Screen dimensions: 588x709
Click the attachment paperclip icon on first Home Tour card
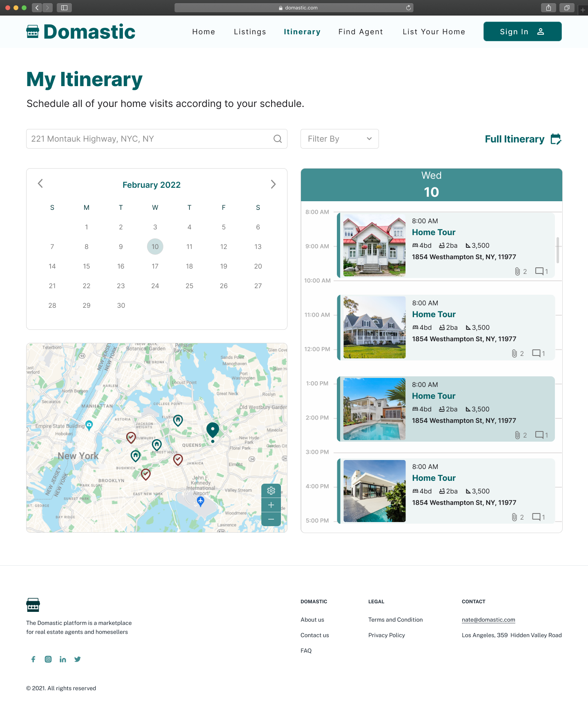(517, 271)
